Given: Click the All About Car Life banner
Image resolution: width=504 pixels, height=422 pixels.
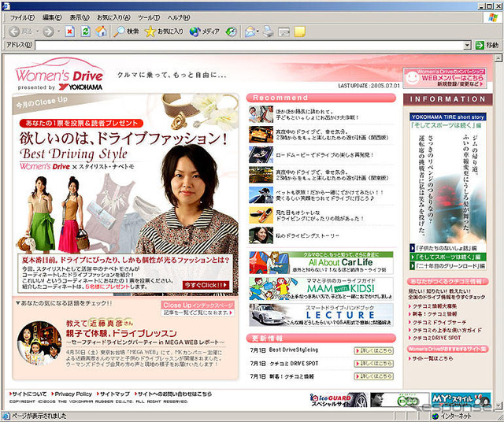Looking at the screenshot, I should tap(321, 263).
